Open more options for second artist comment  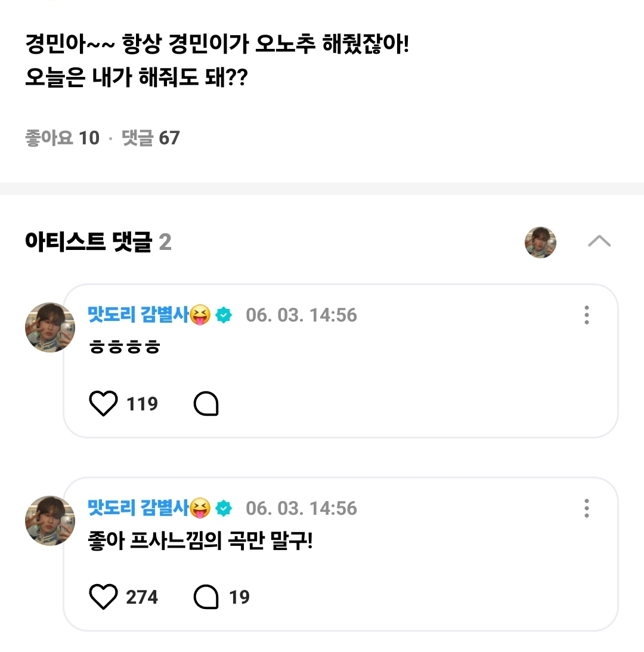coord(587,508)
